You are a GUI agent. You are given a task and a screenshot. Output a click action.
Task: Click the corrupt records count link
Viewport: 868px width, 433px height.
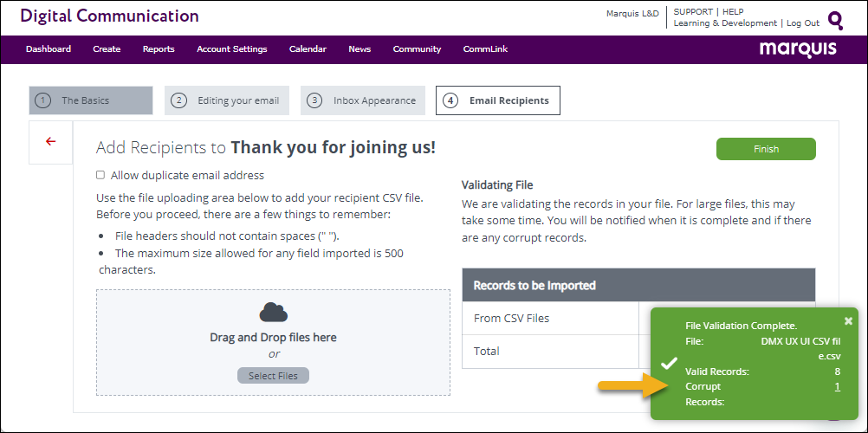point(837,387)
